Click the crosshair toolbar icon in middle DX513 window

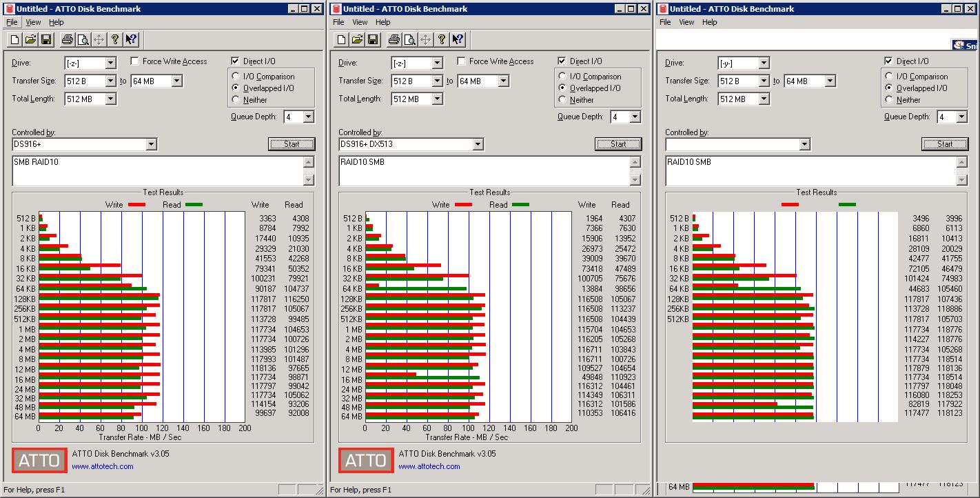pyautogui.click(x=425, y=39)
